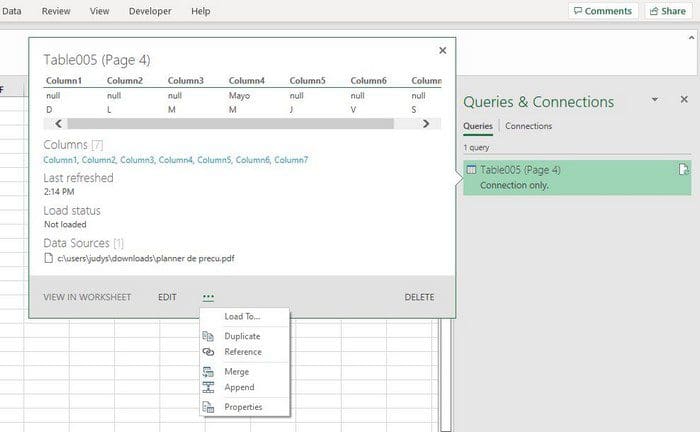Choose Properties from the menu
This screenshot has height=432, width=700.
point(245,407)
